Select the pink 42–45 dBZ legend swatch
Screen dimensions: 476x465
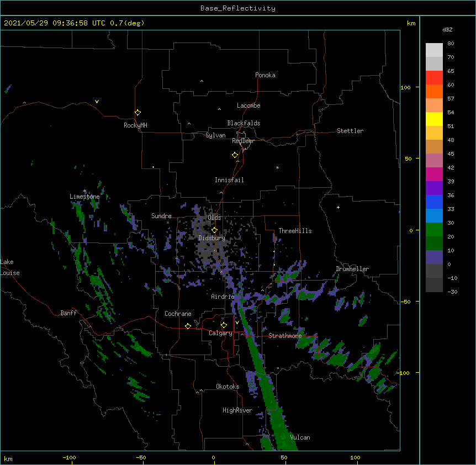434,160
